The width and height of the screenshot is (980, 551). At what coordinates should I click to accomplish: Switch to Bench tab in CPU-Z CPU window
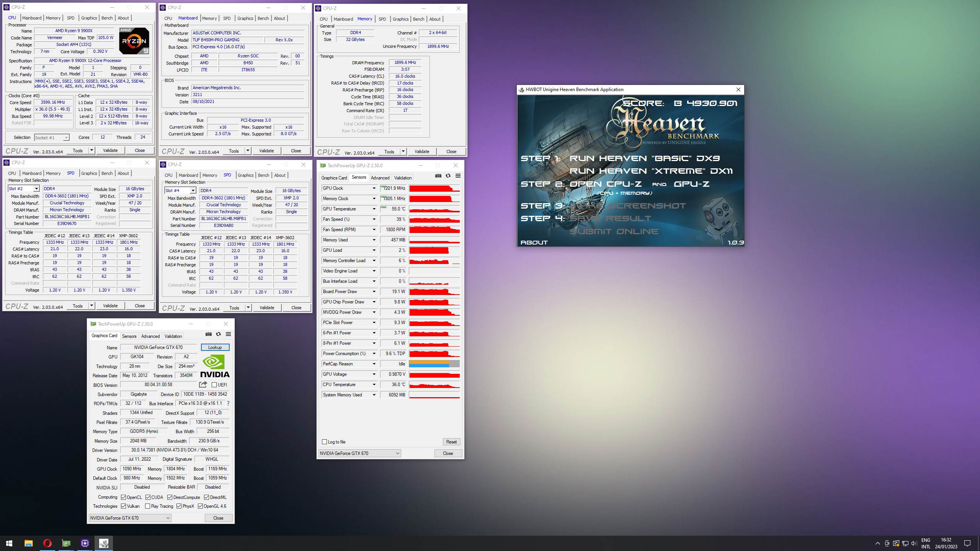click(x=107, y=18)
